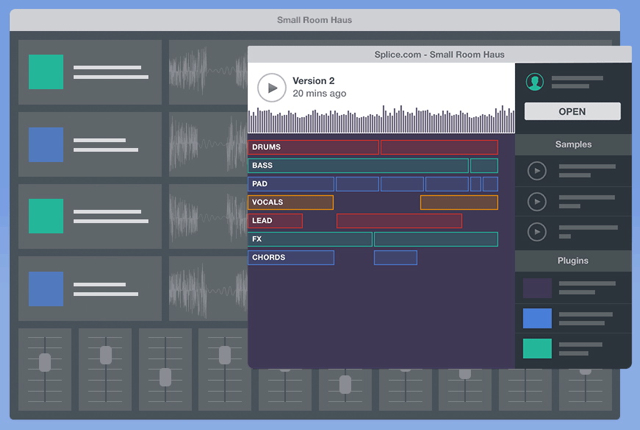Select the blue plugin icon
The height and width of the screenshot is (430, 640).
[537, 319]
